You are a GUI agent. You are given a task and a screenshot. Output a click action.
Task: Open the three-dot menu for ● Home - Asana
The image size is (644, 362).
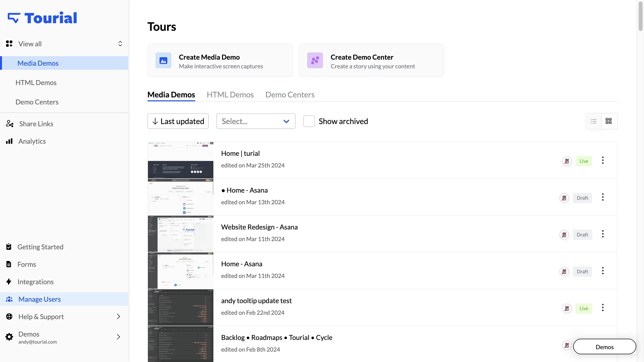click(603, 197)
